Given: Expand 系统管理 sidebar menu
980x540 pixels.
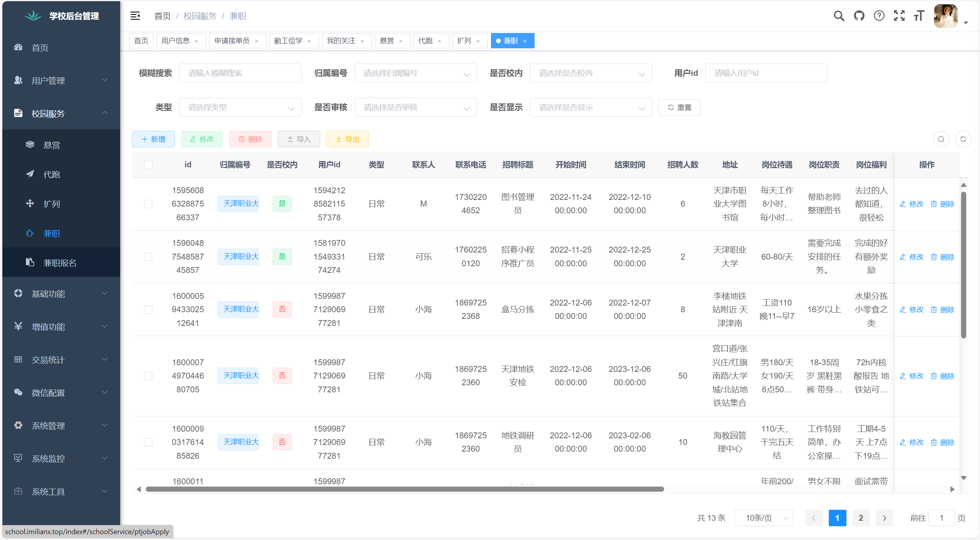Looking at the screenshot, I should pyautogui.click(x=61, y=426).
